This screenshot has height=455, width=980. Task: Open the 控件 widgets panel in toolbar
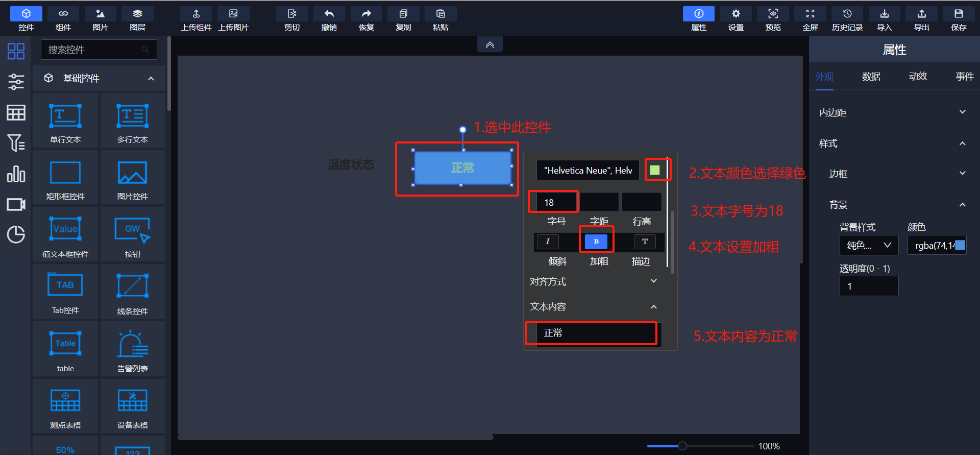coord(26,19)
